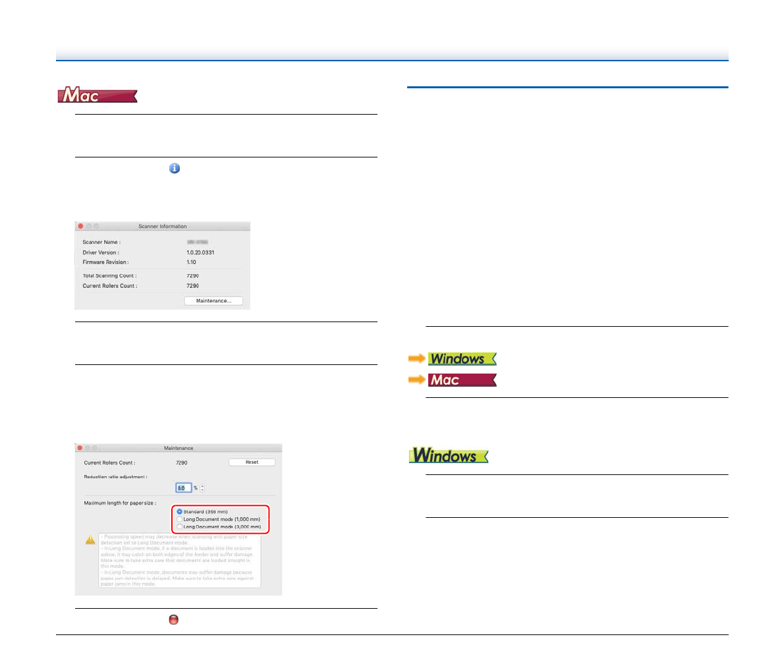Click the yellow warning triangle icon
Image resolution: width=784 pixels, height=672 pixels.
click(90, 540)
